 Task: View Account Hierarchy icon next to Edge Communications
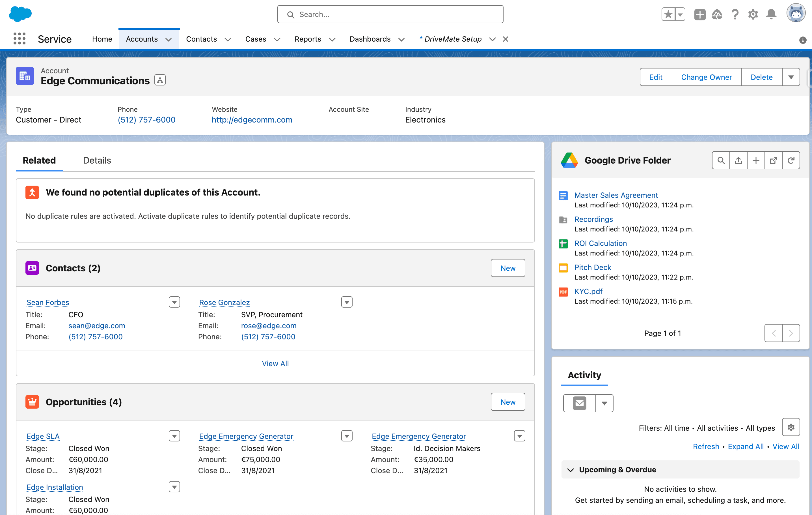(x=160, y=80)
